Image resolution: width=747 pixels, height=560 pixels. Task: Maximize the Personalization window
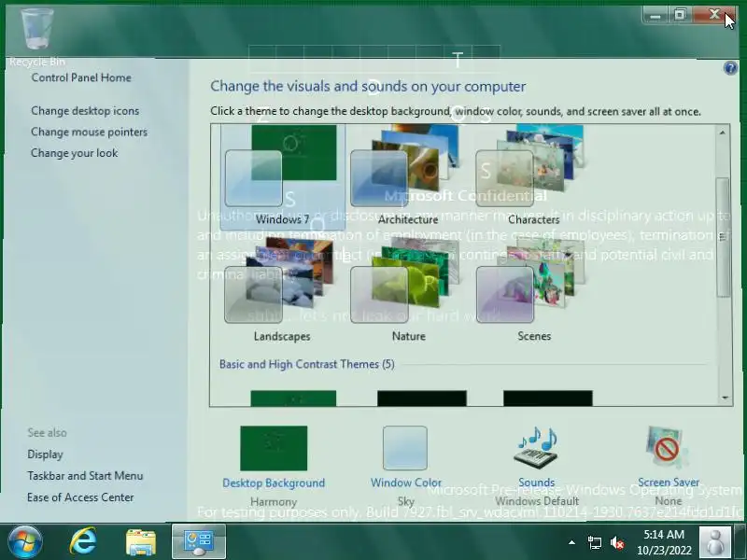[680, 15]
